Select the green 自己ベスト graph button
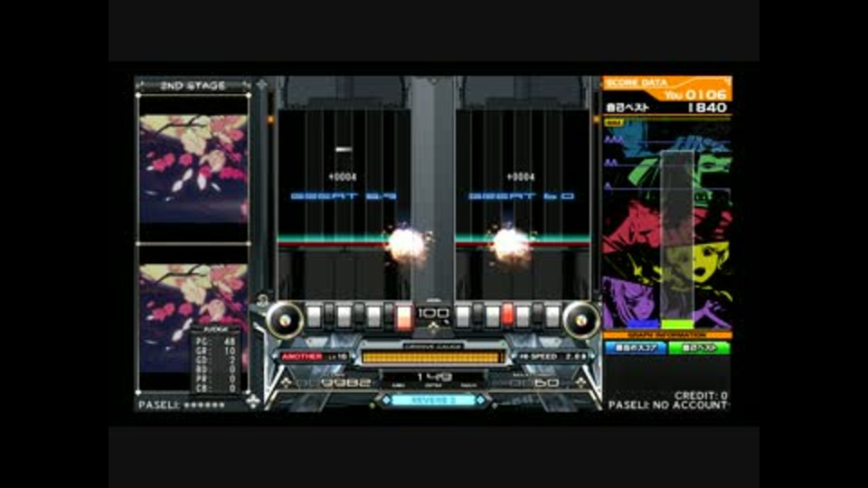This screenshot has width=868, height=488. point(699,348)
